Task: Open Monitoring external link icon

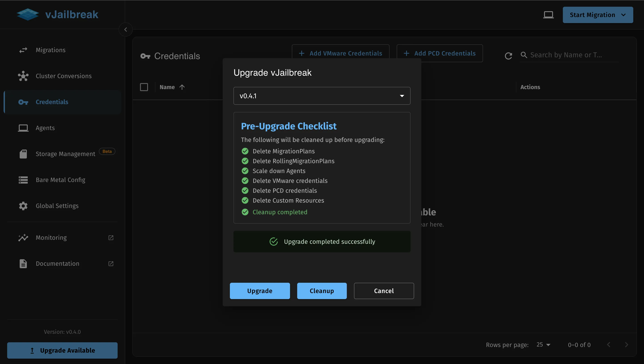Action: click(x=111, y=238)
